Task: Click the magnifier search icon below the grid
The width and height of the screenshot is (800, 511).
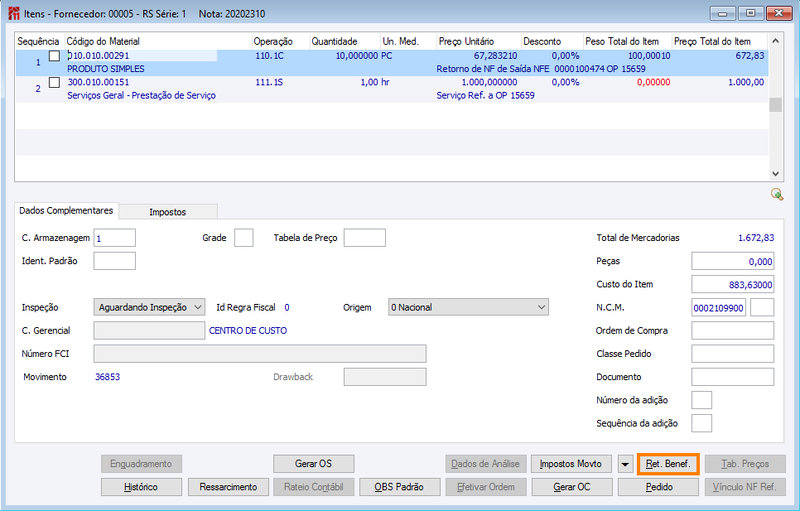Action: click(777, 194)
